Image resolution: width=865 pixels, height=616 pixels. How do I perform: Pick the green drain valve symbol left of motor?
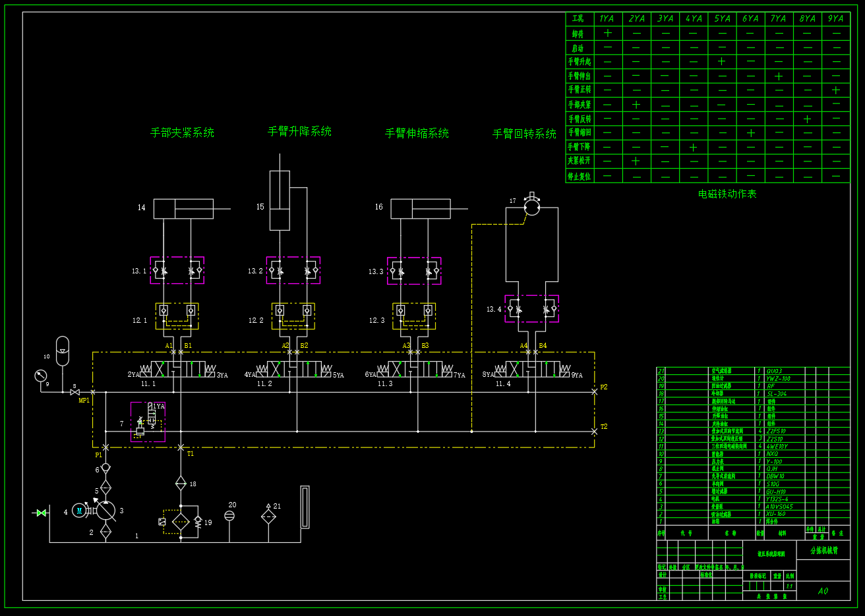pos(41,513)
